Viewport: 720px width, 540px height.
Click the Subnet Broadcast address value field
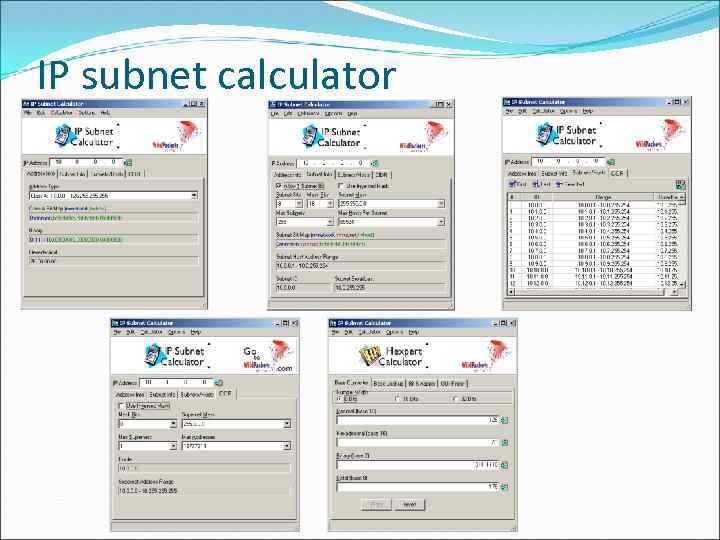pos(390,288)
